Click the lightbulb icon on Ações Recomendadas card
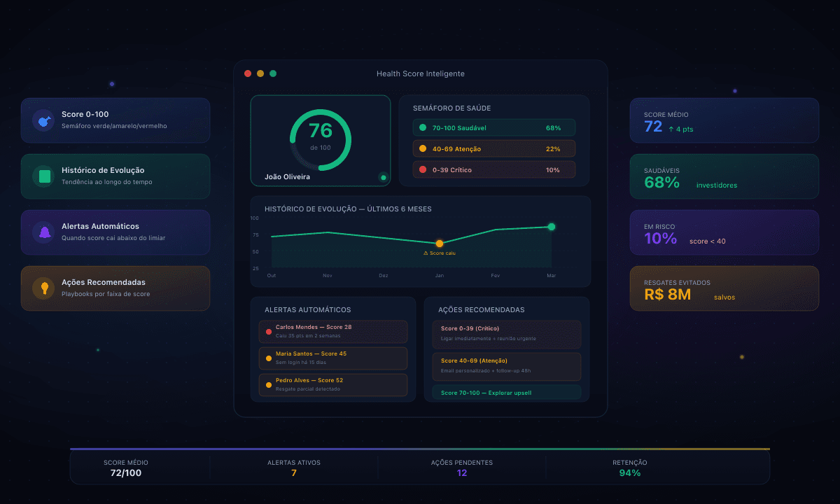The height and width of the screenshot is (504, 840). (43, 288)
